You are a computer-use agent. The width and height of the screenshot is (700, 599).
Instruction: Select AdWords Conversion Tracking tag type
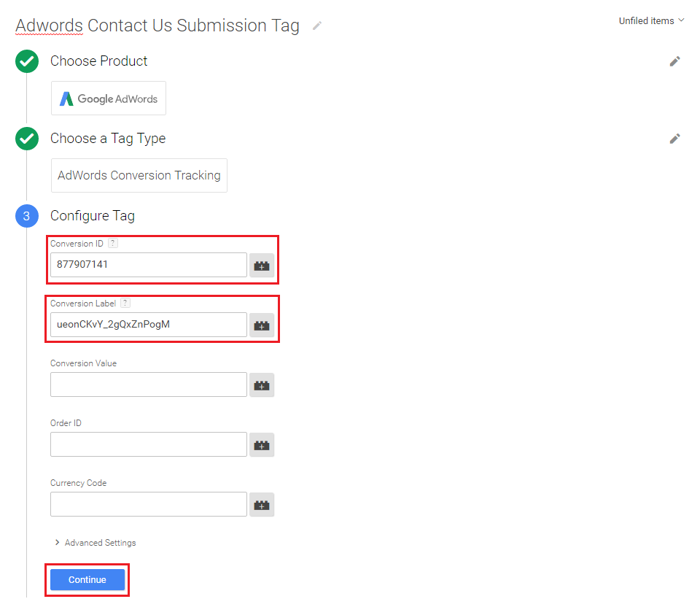coord(139,176)
